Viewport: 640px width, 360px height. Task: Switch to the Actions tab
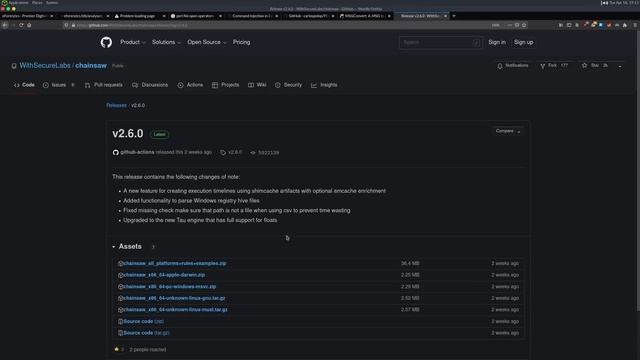(190, 85)
